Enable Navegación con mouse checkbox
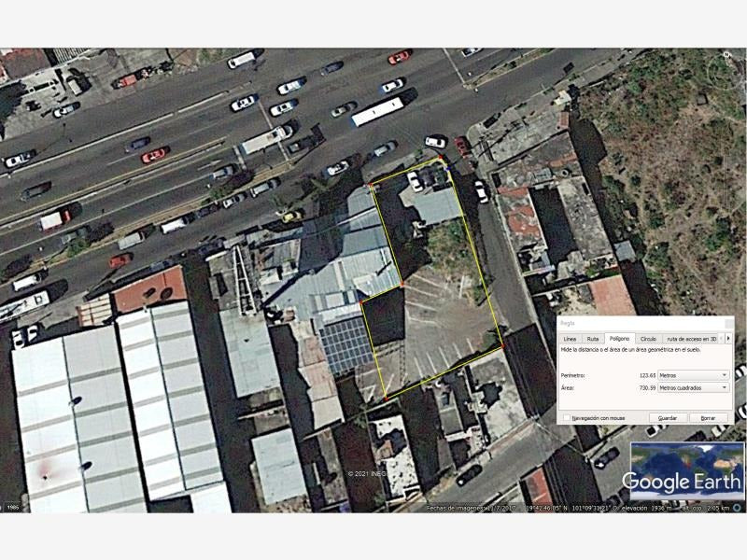747x560 pixels. [x=567, y=417]
